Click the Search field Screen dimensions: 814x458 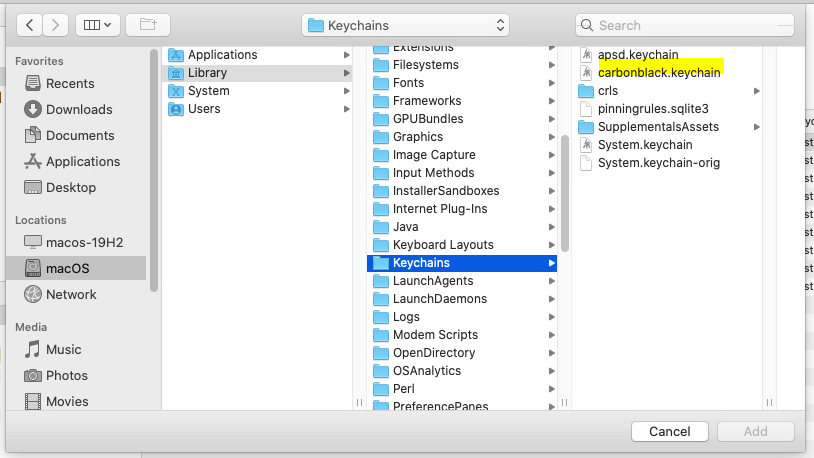pyautogui.click(x=684, y=25)
